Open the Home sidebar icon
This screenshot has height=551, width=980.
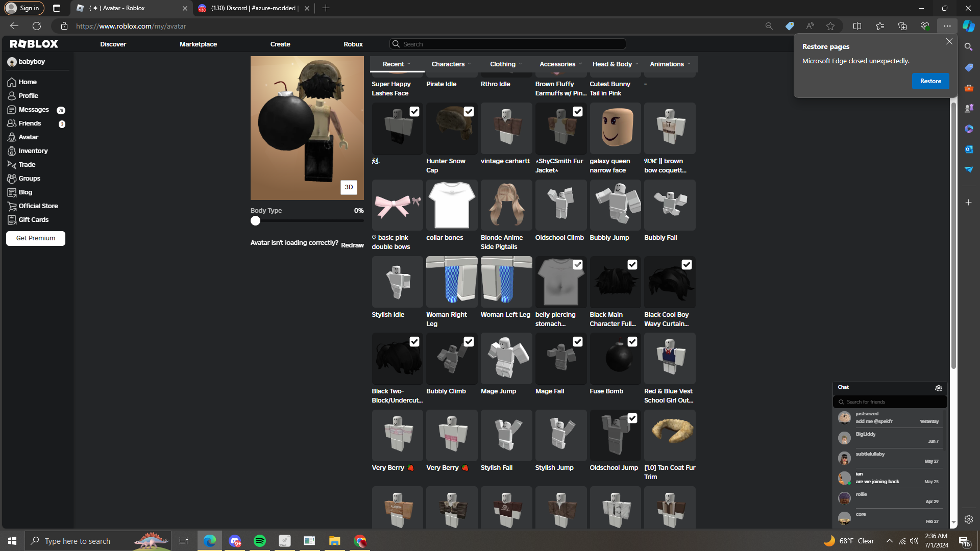pos(12,82)
